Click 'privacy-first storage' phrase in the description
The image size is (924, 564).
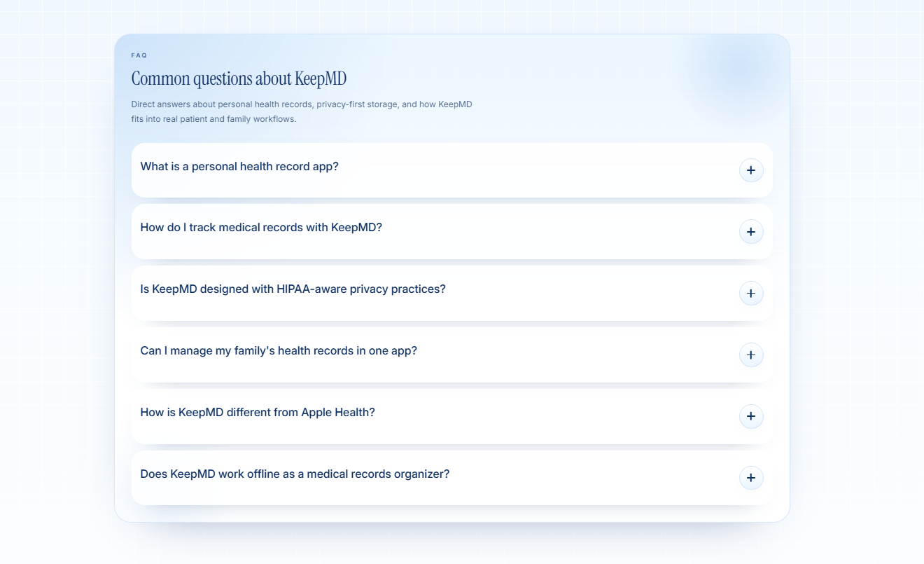[x=357, y=104]
